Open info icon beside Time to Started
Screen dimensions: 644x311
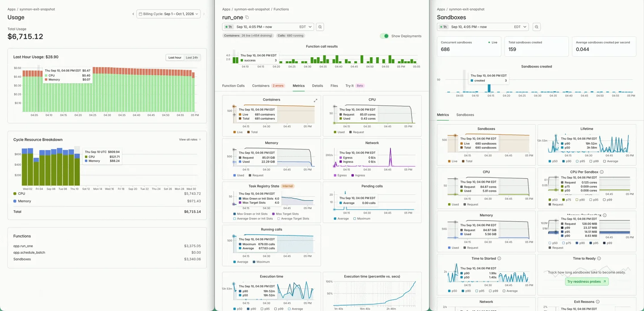[499, 258]
